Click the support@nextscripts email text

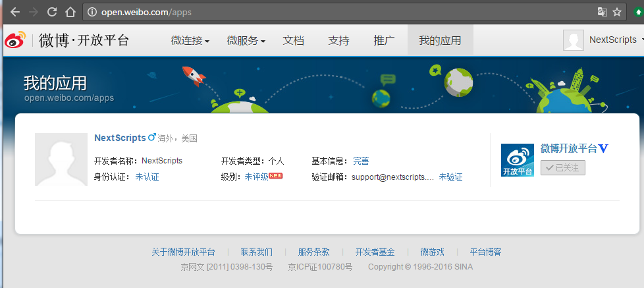(393, 177)
